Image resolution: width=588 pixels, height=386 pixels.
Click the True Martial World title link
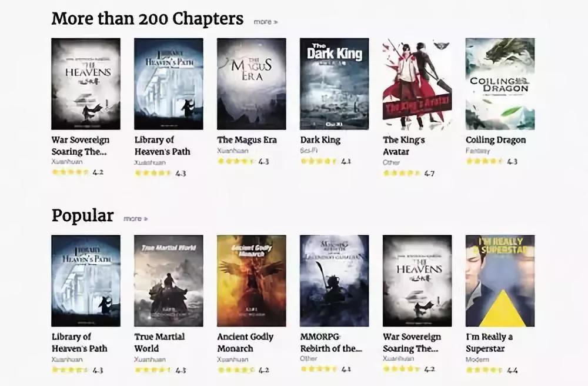point(159,342)
